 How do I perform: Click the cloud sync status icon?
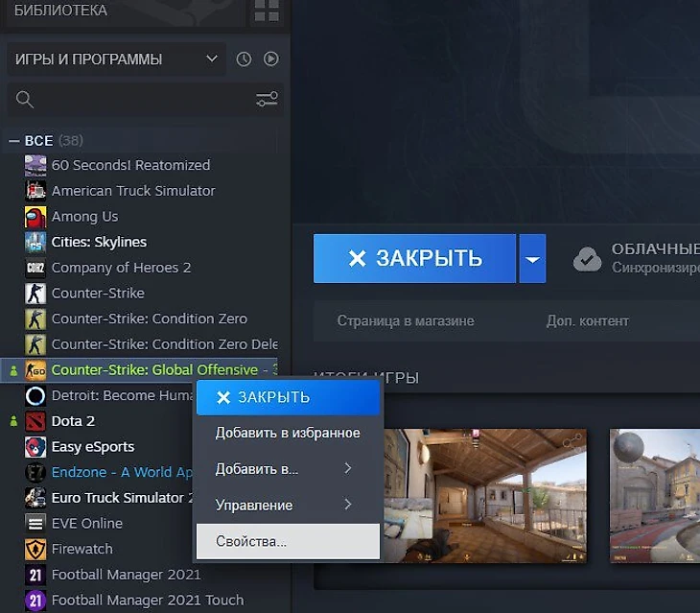[x=587, y=259]
